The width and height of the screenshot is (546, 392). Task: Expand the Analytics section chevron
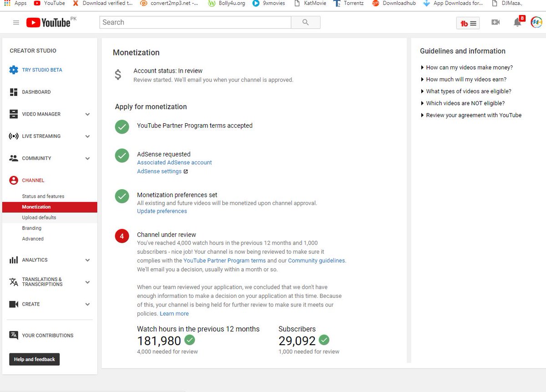click(87, 260)
